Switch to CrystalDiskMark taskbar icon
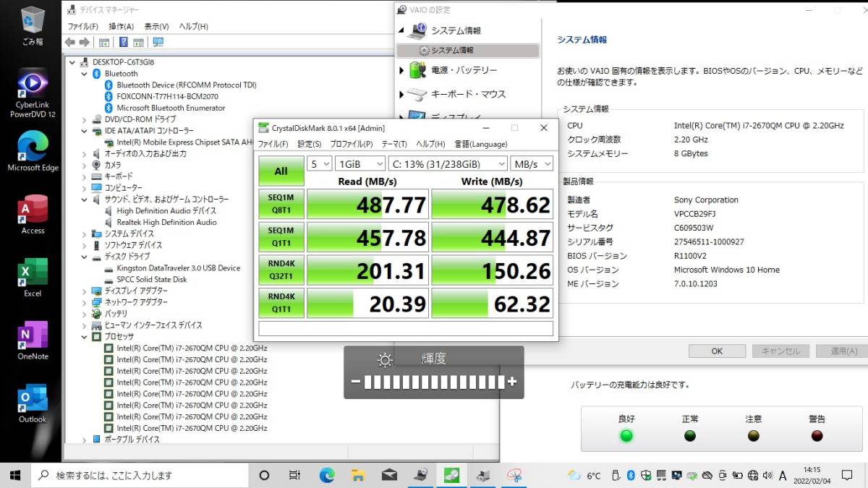 [x=452, y=475]
